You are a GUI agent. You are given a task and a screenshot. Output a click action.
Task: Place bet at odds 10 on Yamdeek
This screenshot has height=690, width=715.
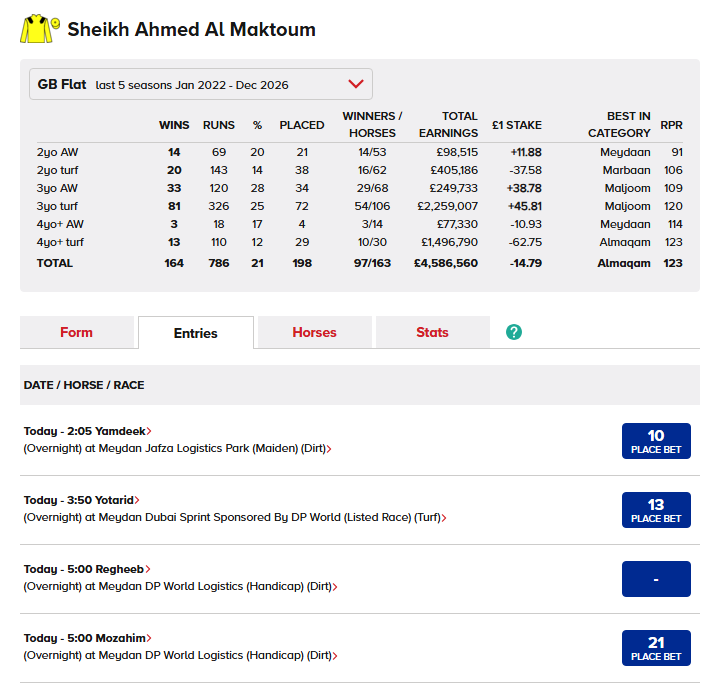(x=656, y=441)
